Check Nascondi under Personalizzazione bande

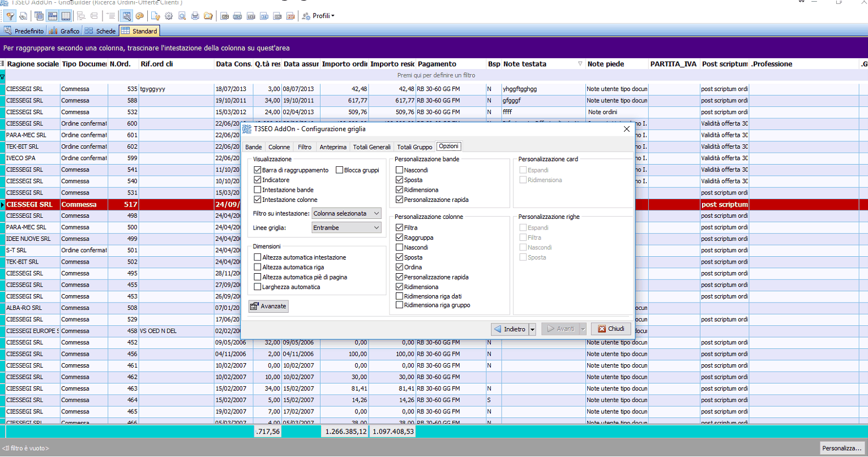tap(399, 170)
